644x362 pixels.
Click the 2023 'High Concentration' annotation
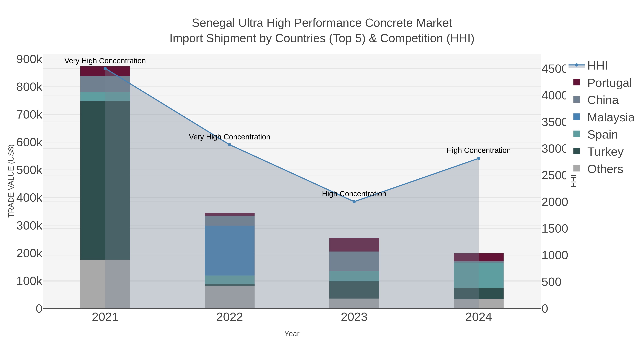(x=354, y=194)
